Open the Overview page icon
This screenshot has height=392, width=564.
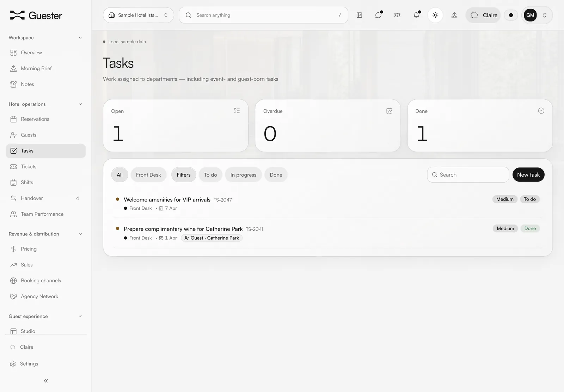tap(13, 53)
